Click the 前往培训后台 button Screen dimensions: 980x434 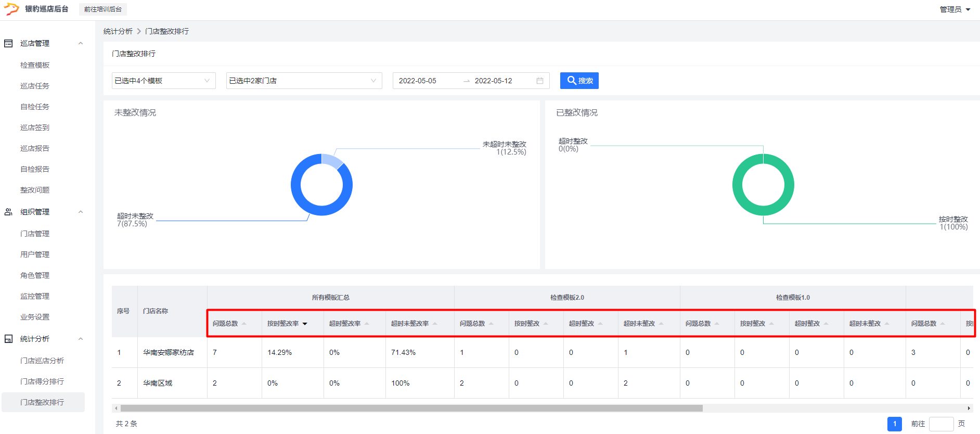[103, 9]
